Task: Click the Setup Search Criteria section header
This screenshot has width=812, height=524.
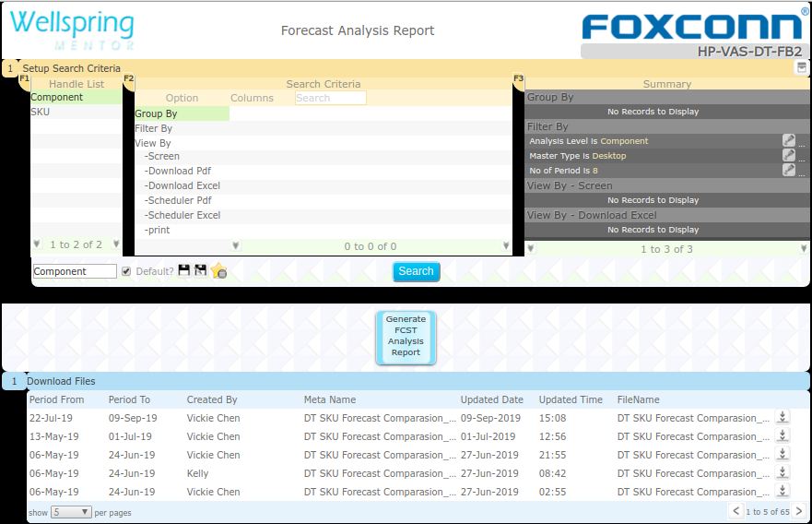Action: (x=71, y=68)
